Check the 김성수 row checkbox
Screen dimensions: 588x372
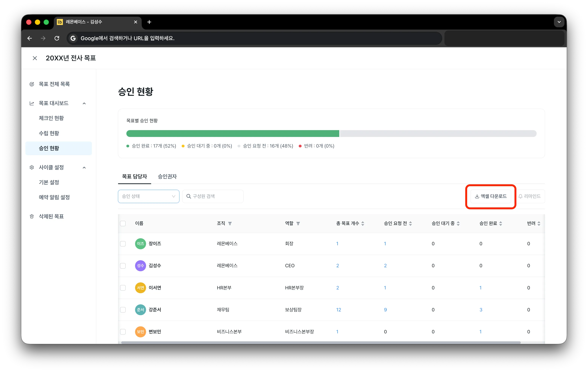point(123,266)
